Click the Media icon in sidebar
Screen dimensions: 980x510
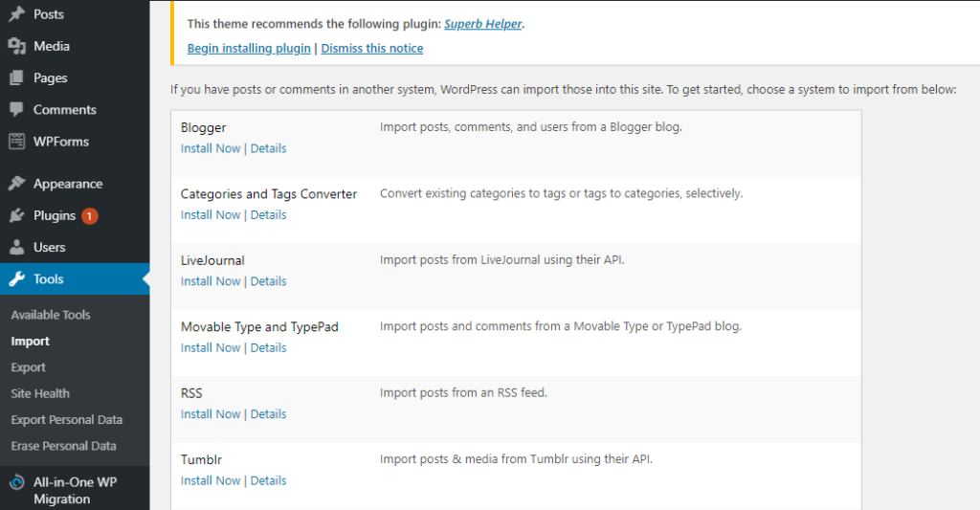click(17, 46)
